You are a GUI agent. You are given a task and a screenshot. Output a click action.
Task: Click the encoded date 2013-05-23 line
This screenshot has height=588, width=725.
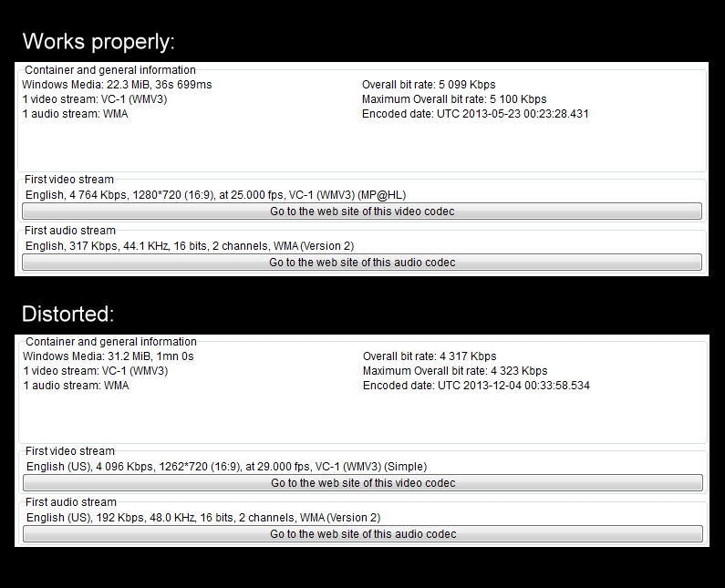coord(475,114)
